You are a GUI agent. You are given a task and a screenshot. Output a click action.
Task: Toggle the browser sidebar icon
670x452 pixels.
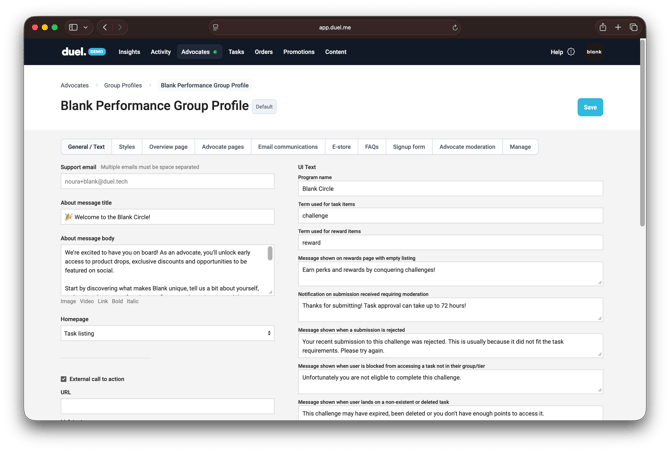[73, 28]
